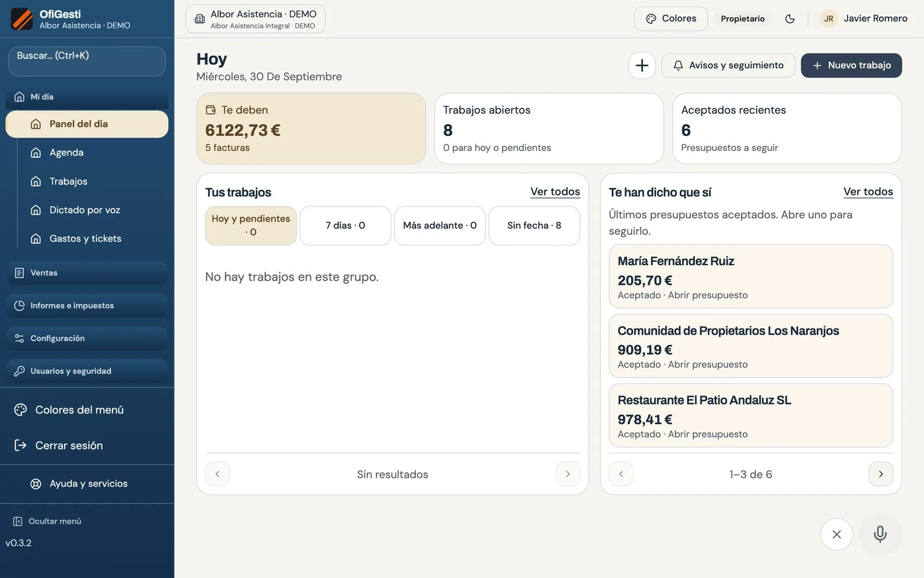Toggle dark mode moon icon
This screenshot has height=578, width=924.
790,18
